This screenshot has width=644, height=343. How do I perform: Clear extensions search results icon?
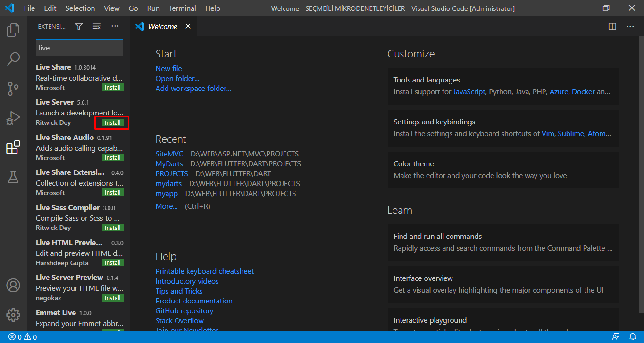97,26
